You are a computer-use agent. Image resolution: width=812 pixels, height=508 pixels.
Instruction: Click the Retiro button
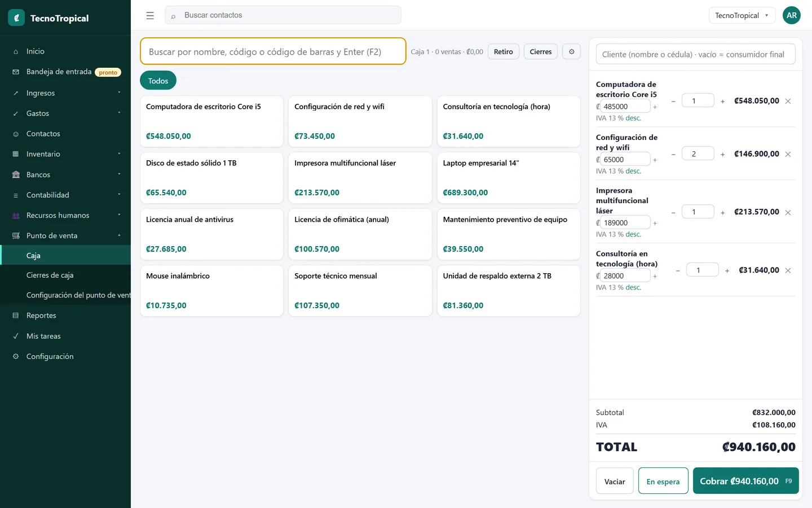pos(503,51)
